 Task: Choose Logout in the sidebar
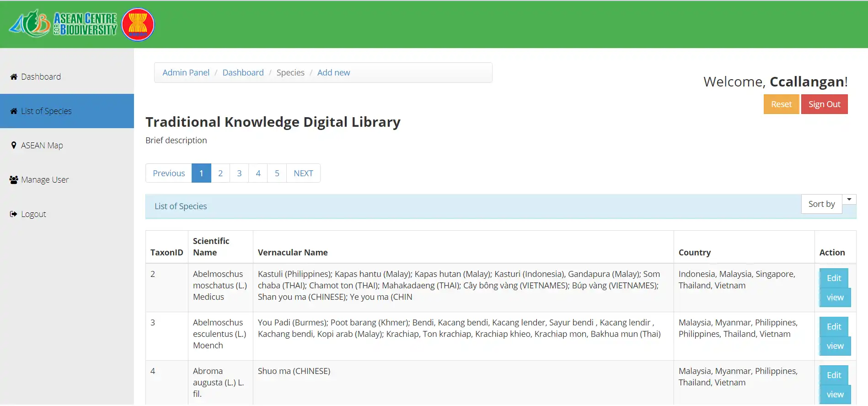[67, 214]
